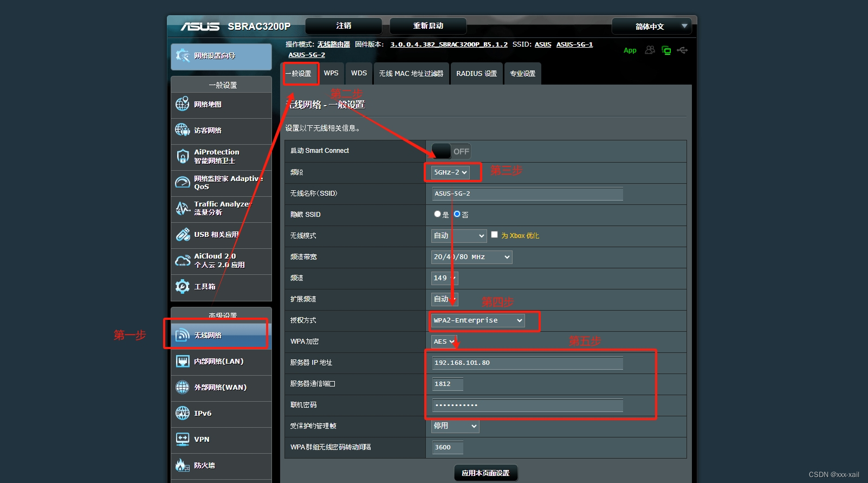868x483 pixels.
Task: Click the Adaptive QoS gauge icon
Action: 183,182
